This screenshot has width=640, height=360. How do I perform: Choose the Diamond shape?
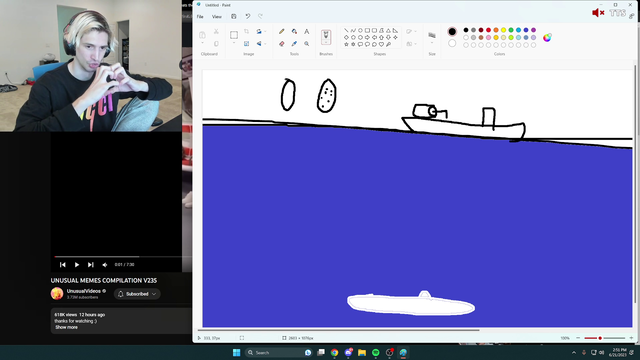click(x=346, y=37)
